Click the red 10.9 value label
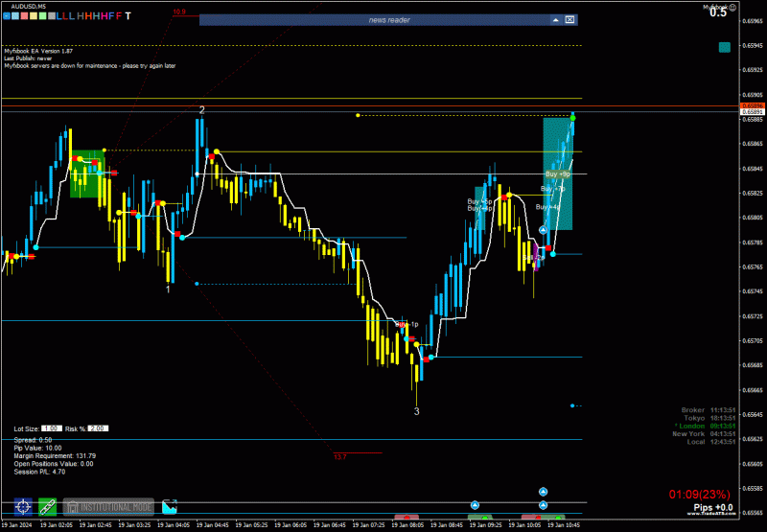 coord(179,12)
